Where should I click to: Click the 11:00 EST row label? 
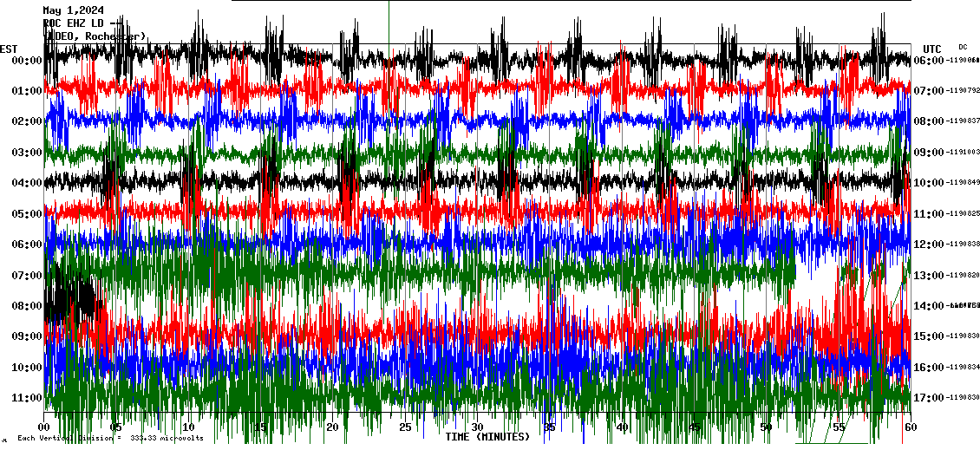26,398
